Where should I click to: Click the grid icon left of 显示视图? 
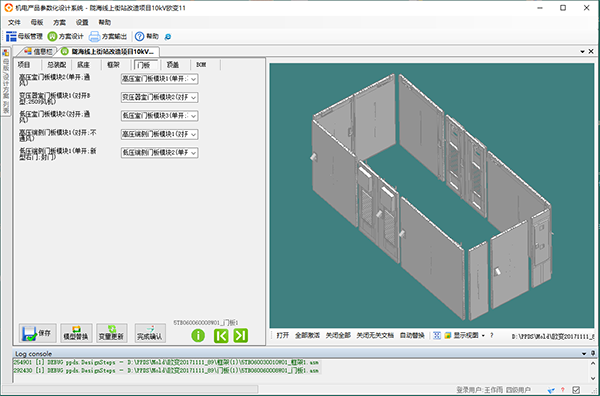pos(437,336)
